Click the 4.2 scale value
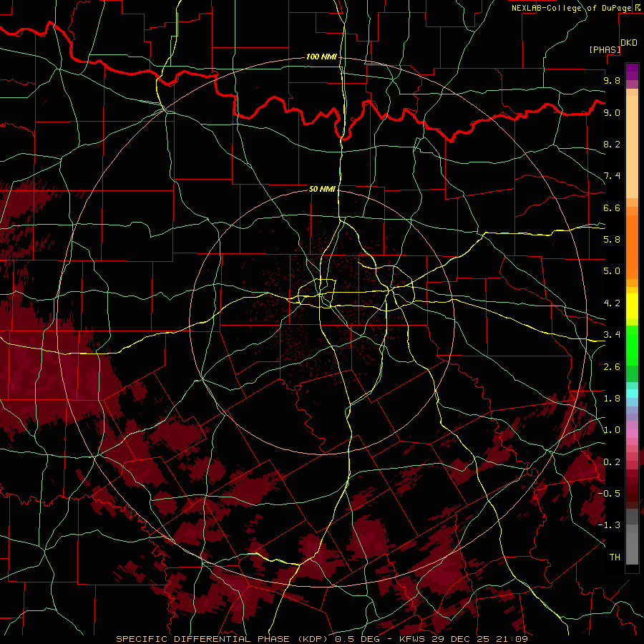Viewport: 644px width, 644px height. [x=612, y=303]
